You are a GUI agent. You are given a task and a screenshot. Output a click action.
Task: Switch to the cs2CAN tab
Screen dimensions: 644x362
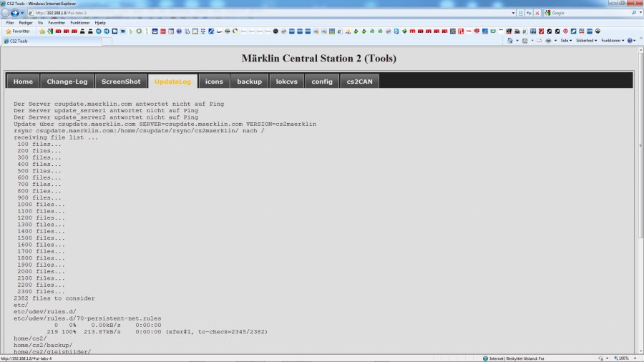pyautogui.click(x=359, y=82)
